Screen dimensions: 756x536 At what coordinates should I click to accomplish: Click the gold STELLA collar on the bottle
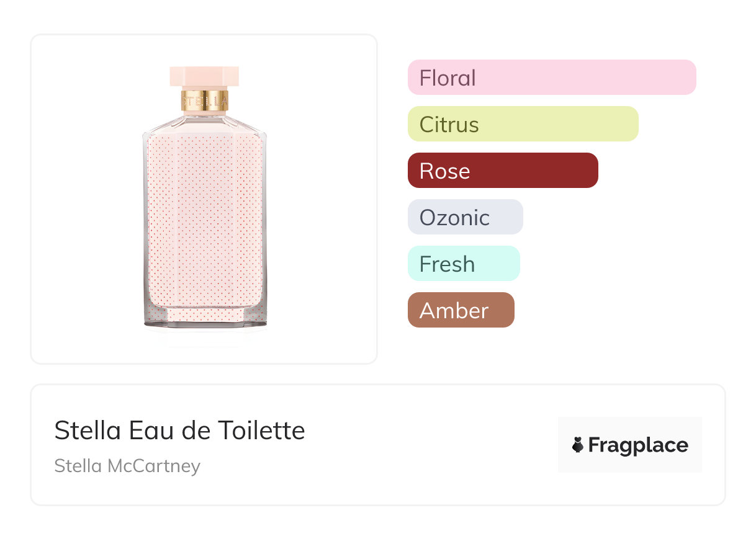click(x=204, y=100)
